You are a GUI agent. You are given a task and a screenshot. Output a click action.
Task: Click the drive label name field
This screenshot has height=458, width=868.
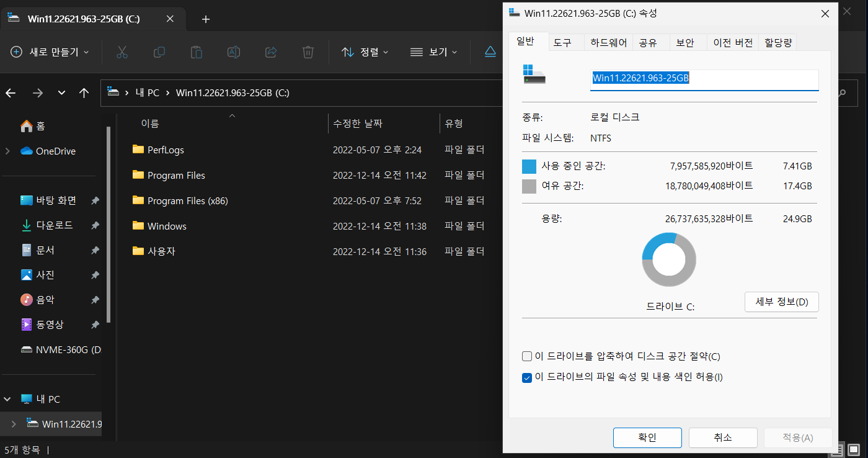[x=704, y=79]
